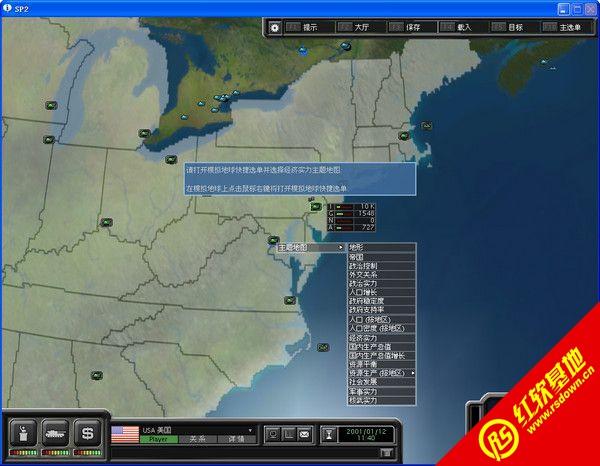Choose 政治实力 map entry
The height and width of the screenshot is (466, 600).
382,284
